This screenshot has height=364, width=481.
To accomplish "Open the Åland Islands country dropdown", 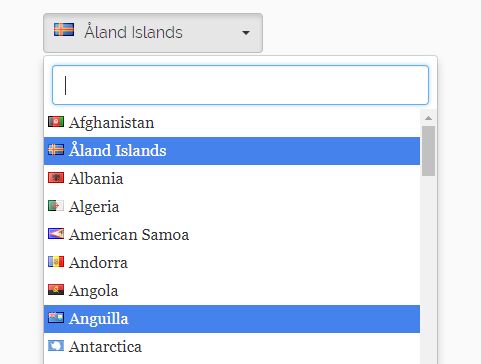I will (x=153, y=33).
